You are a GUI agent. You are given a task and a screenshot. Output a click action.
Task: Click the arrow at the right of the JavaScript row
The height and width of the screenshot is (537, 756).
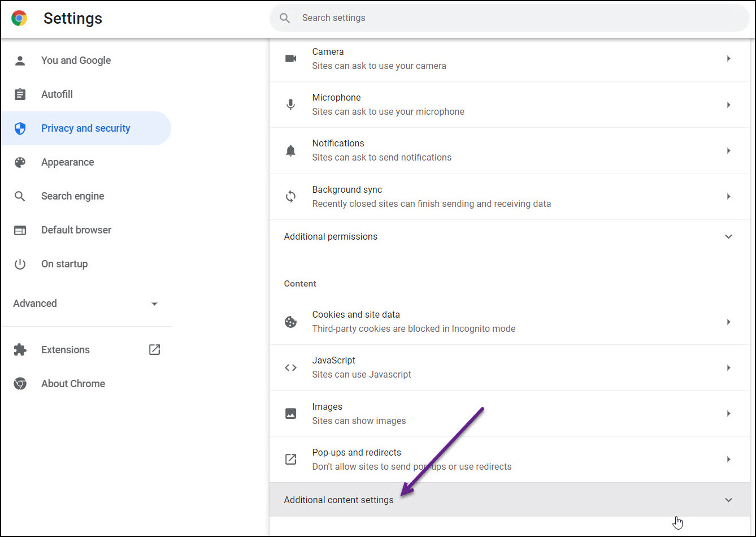pyautogui.click(x=729, y=367)
